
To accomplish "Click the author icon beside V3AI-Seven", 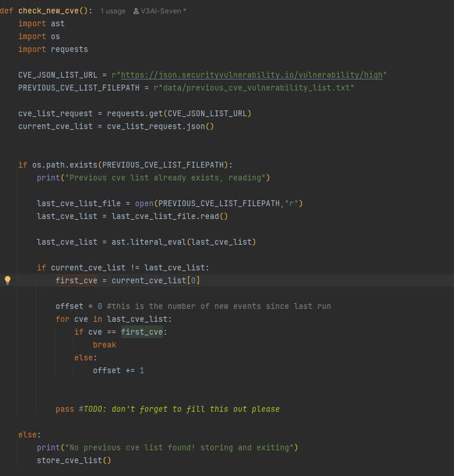I will (136, 11).
